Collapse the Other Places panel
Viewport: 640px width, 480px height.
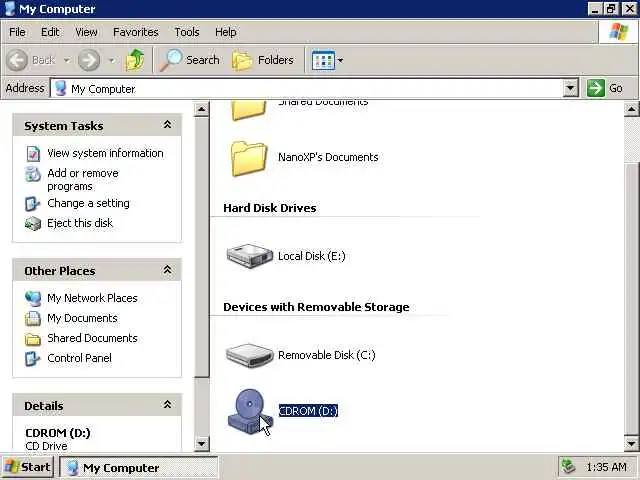click(167, 270)
